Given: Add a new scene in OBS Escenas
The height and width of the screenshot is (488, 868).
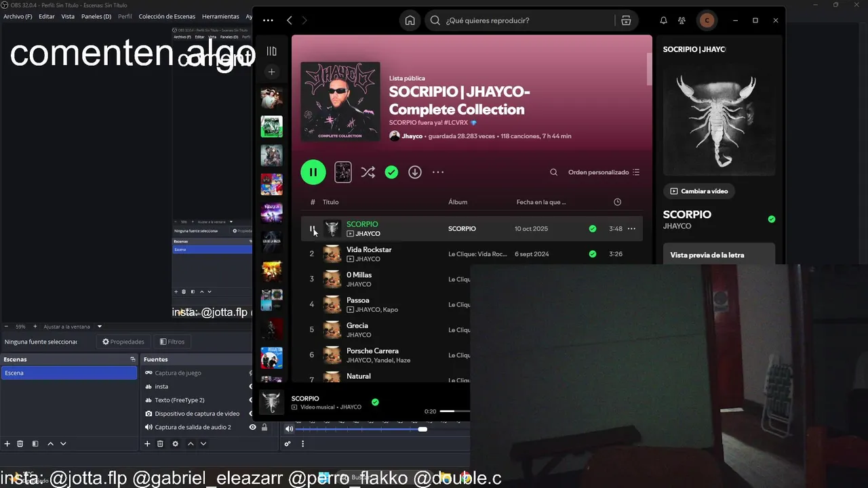Looking at the screenshot, I should point(7,443).
